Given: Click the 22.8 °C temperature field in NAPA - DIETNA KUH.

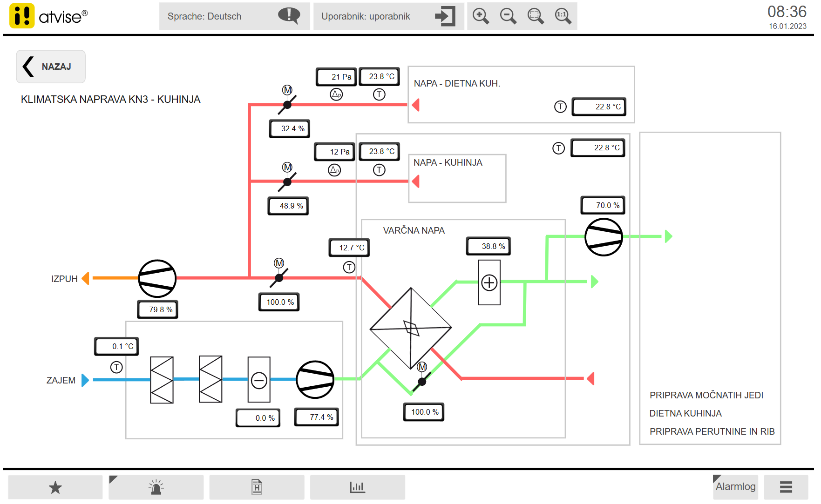Looking at the screenshot, I should [599, 107].
